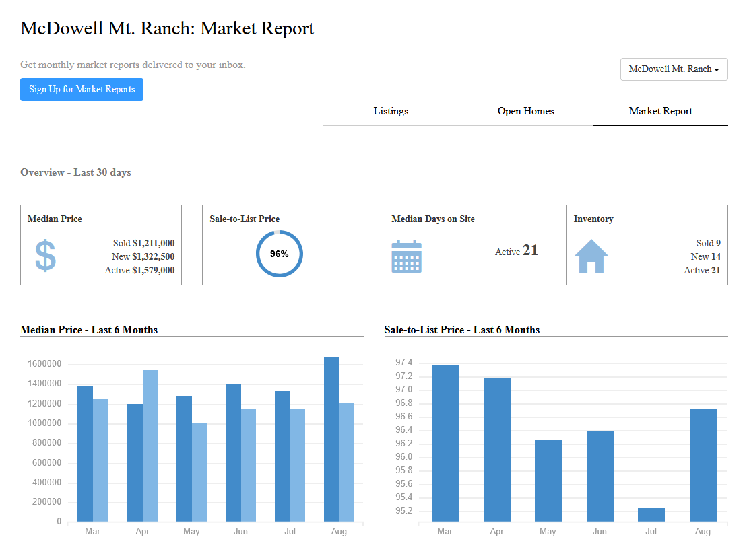Click Median Price - Last 6 Months title
Screen dimensions: 745x560
pos(89,330)
